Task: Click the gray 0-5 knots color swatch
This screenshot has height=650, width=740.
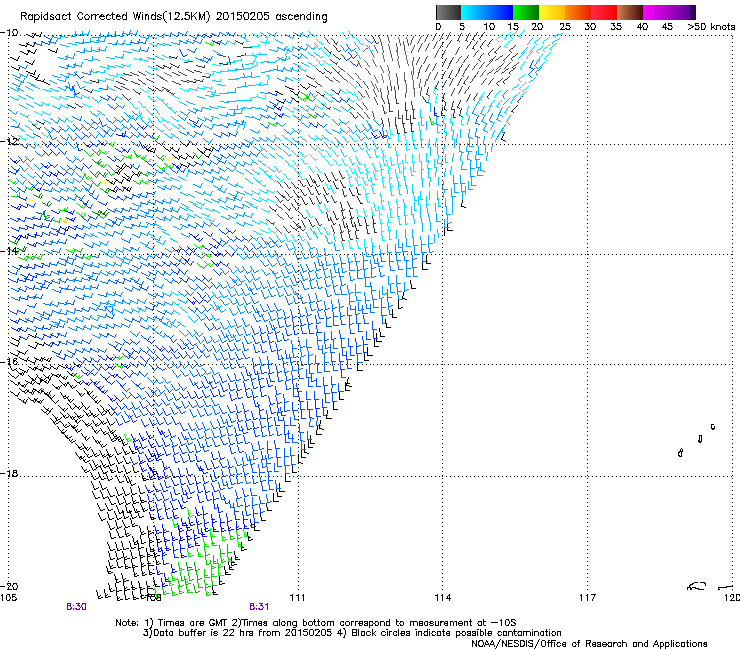Action: (x=448, y=13)
